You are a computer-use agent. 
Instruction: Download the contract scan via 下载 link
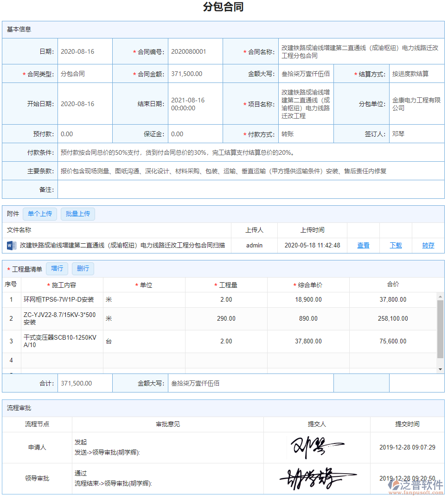click(x=396, y=245)
